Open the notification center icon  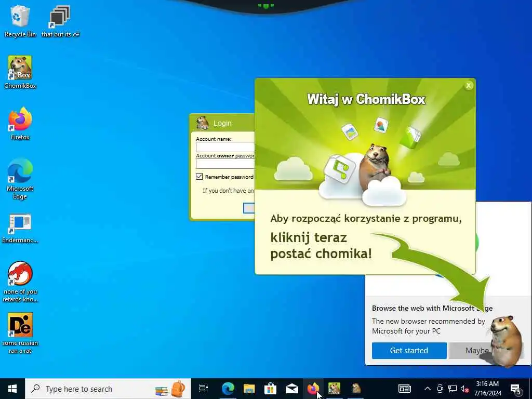[x=516, y=389]
